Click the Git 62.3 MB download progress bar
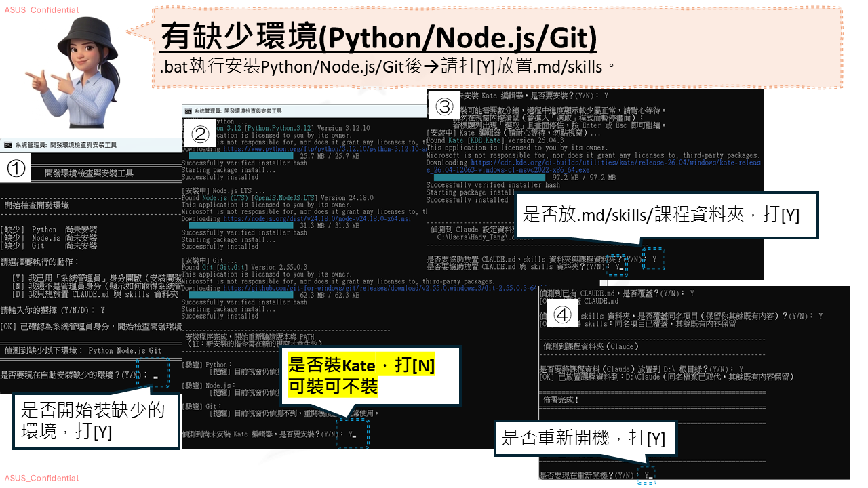The image size is (868, 488). [x=241, y=296]
